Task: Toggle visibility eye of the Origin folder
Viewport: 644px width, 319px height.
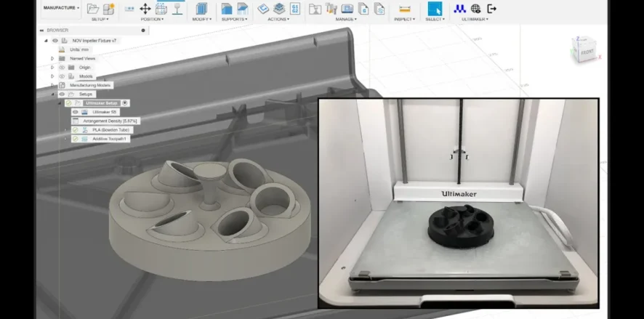Action: [62, 67]
